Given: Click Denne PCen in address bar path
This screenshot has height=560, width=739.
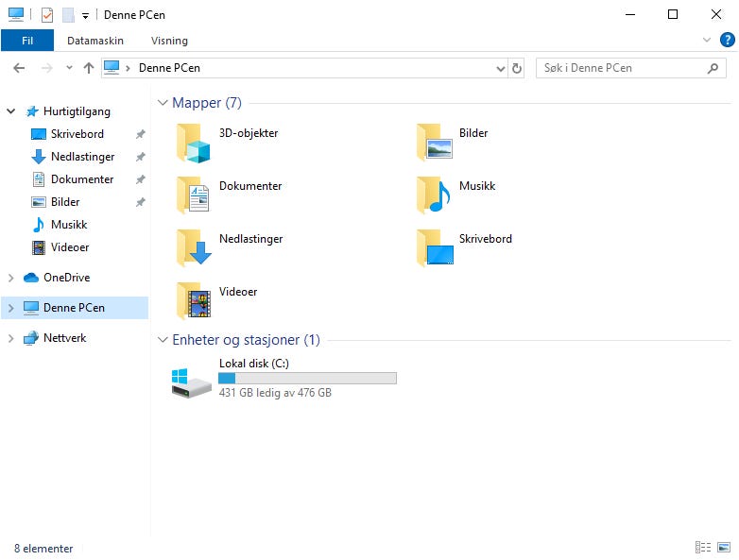Looking at the screenshot, I should tap(169, 68).
